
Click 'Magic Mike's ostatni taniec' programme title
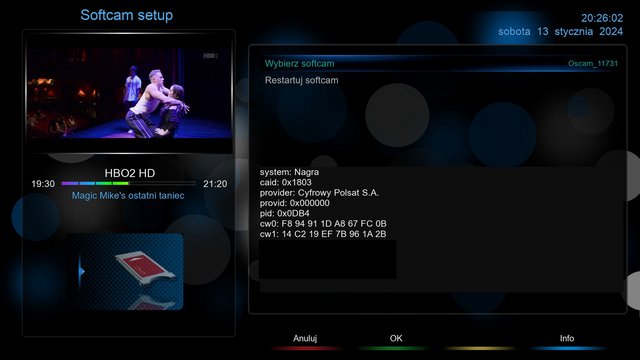128,196
